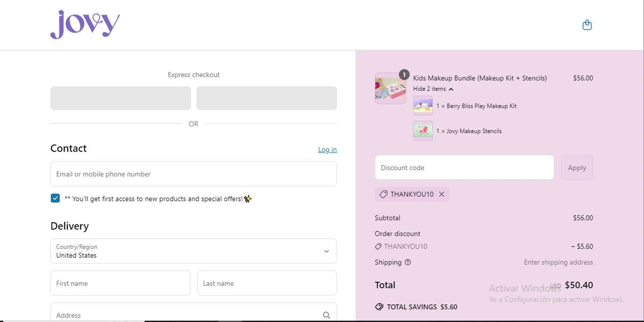Focus the First name field

120,283
